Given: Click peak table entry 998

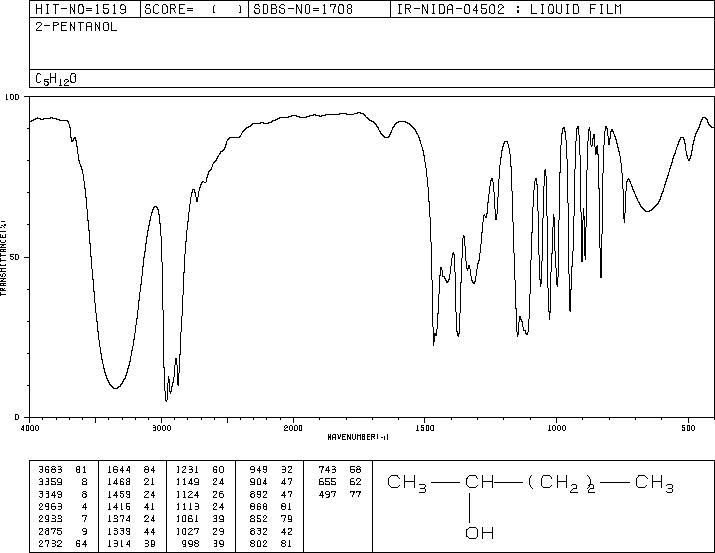Looking at the screenshot, I should (x=191, y=544).
